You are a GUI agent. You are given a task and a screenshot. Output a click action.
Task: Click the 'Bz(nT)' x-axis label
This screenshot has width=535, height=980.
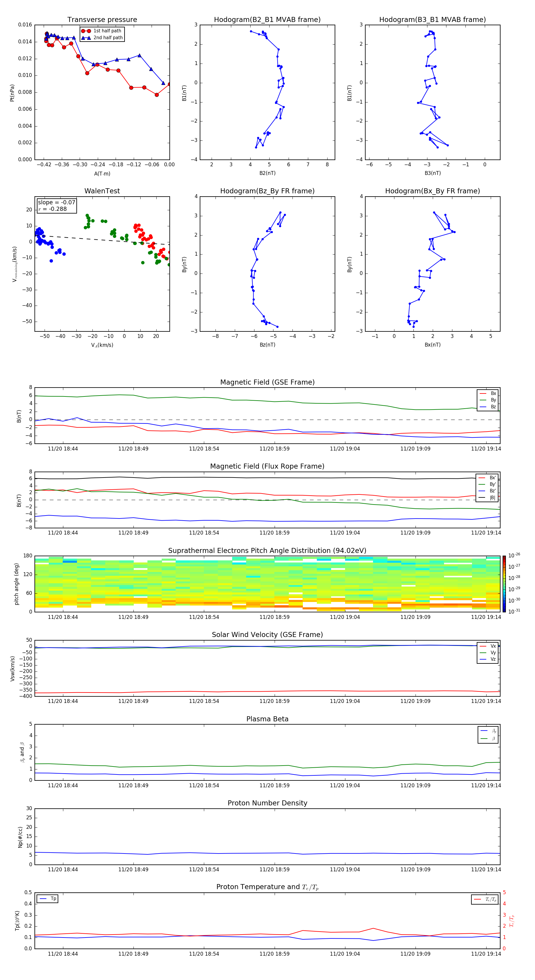tap(267, 345)
